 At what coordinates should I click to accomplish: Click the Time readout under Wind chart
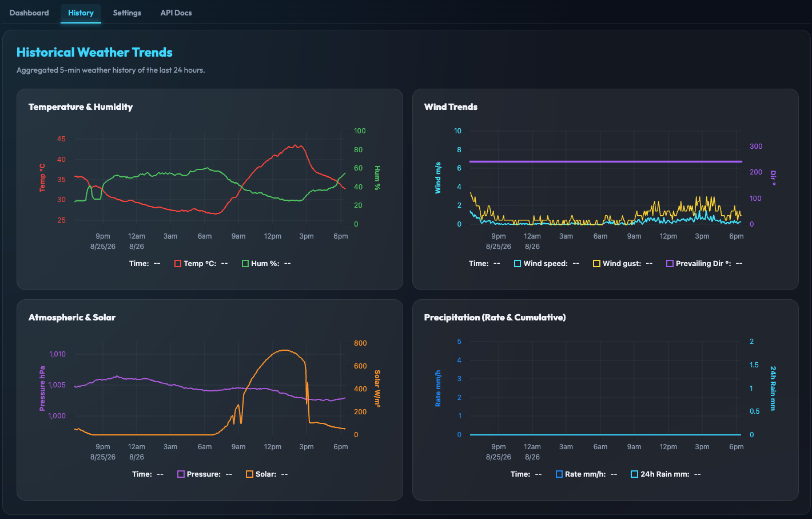[x=484, y=264]
